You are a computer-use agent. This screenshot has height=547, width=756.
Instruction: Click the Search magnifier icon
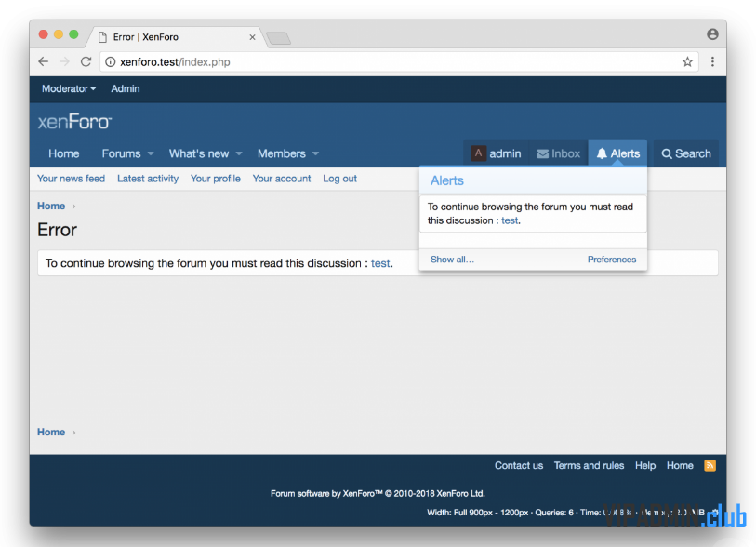pyautogui.click(x=667, y=153)
